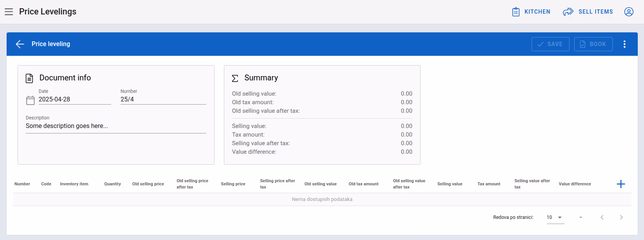Open the three-dot more options menu
The image size is (644, 240).
coord(624,44)
